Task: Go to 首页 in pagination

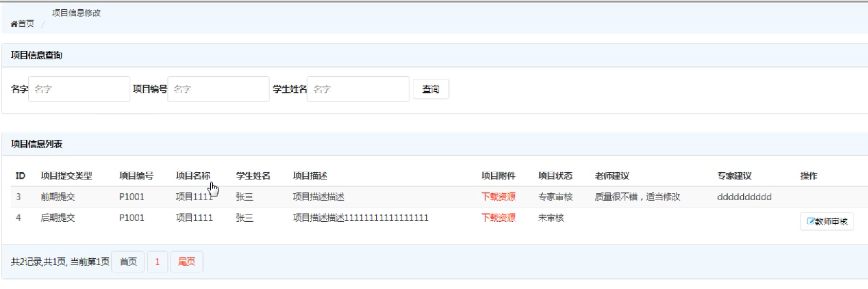Action: [128, 262]
